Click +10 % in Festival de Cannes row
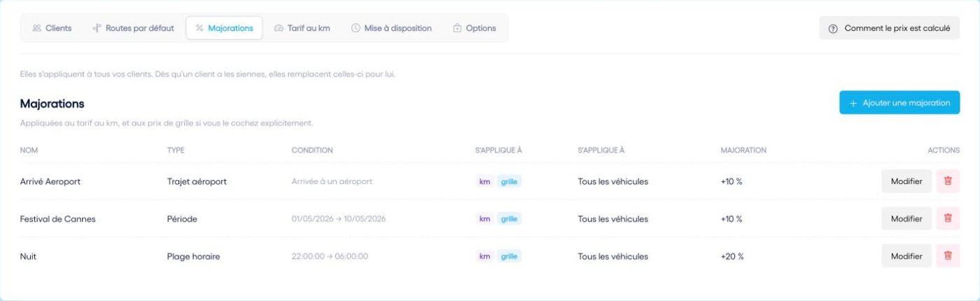 tap(731, 218)
